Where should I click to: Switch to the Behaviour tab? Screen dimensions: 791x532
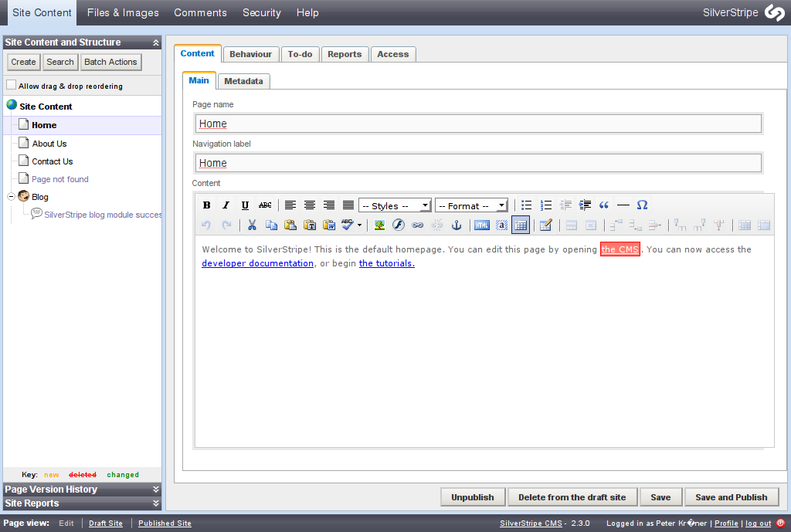pos(251,54)
